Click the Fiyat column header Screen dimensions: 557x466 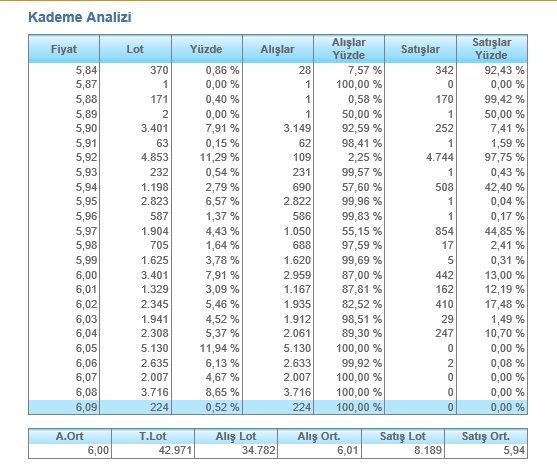point(64,49)
